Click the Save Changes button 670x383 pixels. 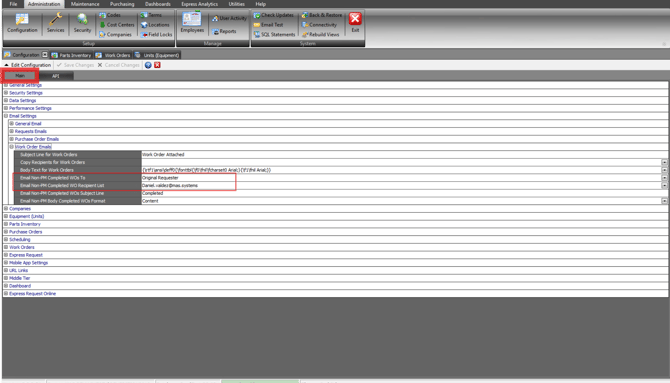pos(75,65)
